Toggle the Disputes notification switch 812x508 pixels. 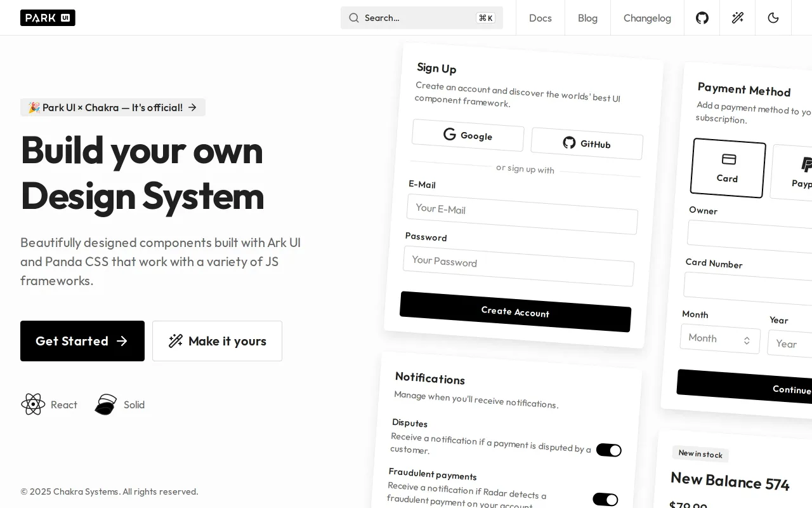pos(609,450)
